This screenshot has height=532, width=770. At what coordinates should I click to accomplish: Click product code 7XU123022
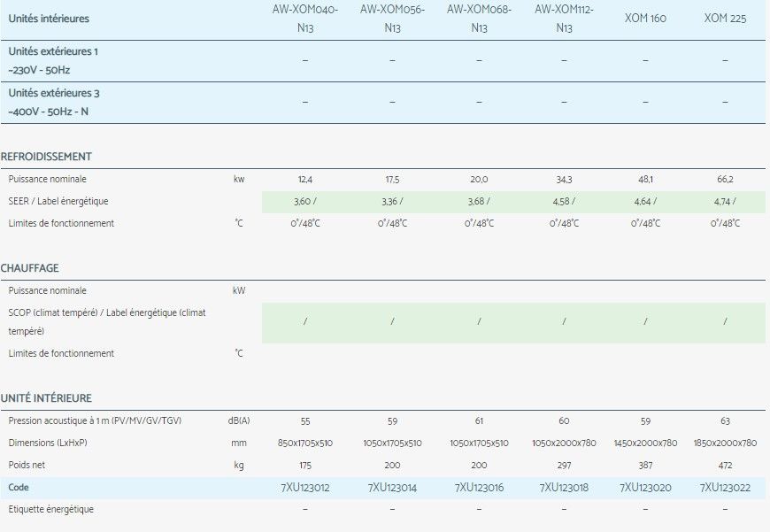(725, 488)
